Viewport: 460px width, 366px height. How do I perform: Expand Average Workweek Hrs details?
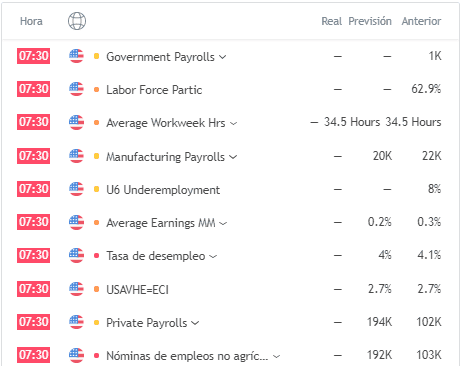pos(234,123)
